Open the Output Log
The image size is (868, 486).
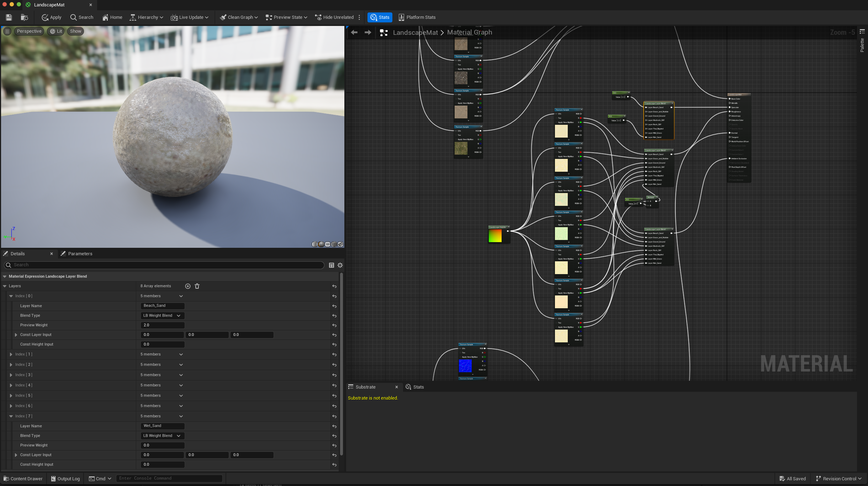65,479
